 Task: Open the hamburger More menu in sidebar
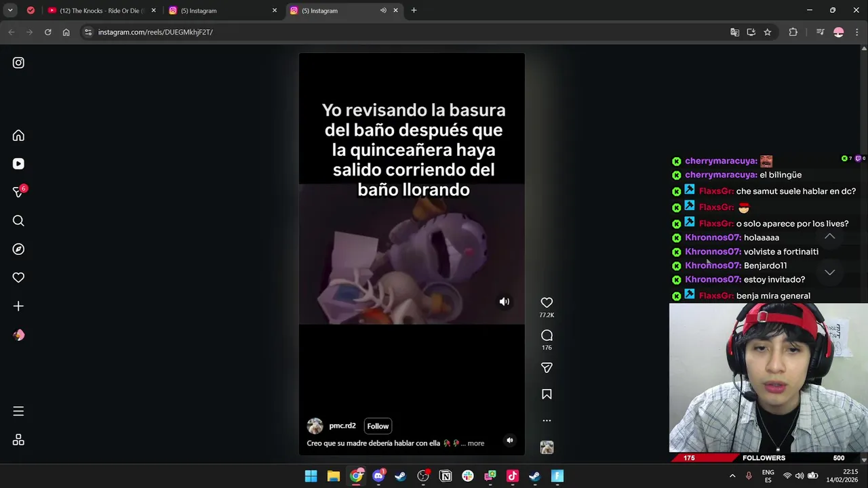(x=18, y=411)
